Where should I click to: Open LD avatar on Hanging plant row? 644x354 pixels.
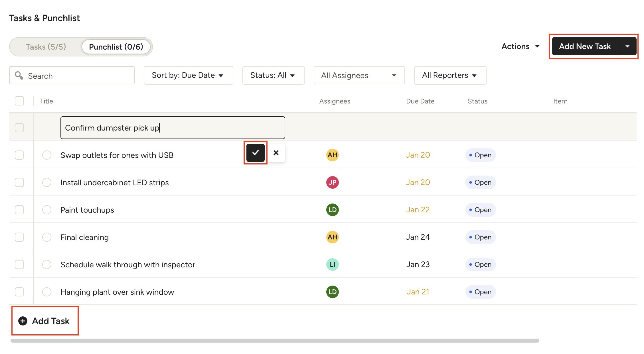pos(332,292)
